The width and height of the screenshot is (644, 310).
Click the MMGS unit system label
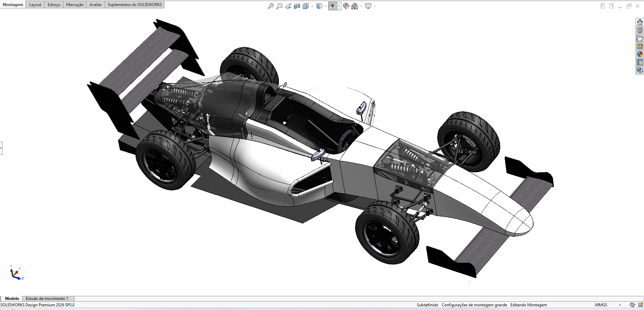pos(601,305)
